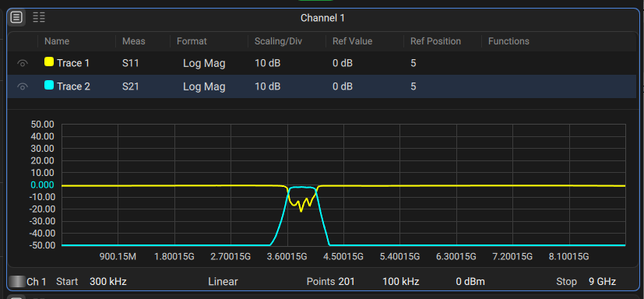The width and height of the screenshot is (644, 299).
Task: Click the Ref Value column header
Action: point(353,41)
